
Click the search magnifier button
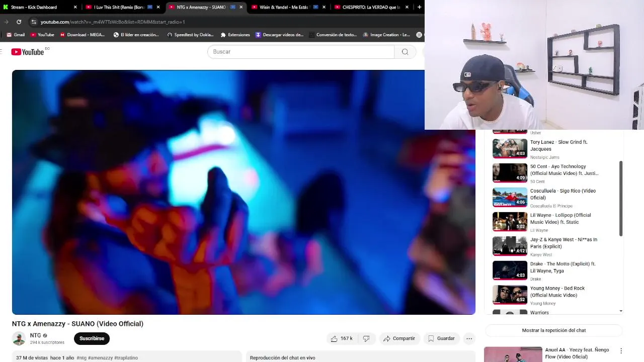(x=405, y=52)
